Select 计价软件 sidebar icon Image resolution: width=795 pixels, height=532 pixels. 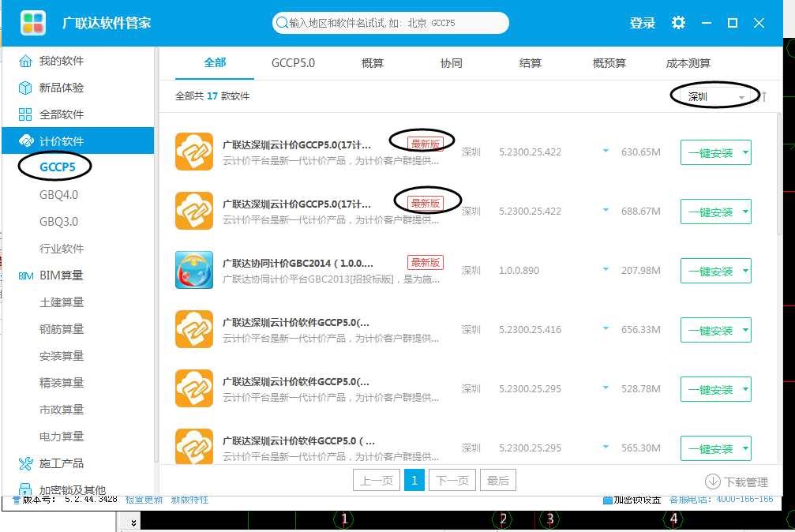(26, 141)
